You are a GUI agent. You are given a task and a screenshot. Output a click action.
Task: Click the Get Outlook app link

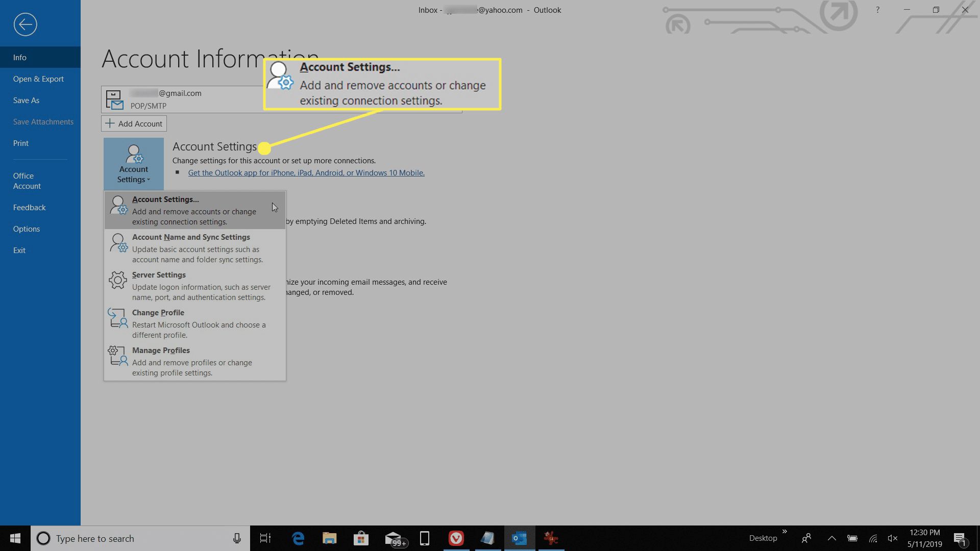pyautogui.click(x=306, y=172)
